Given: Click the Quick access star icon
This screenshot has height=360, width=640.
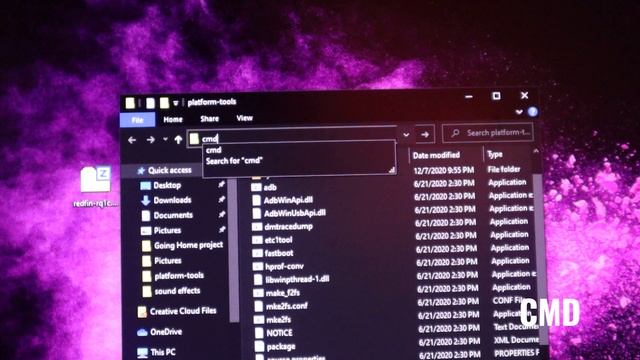Looking at the screenshot, I should [x=141, y=171].
